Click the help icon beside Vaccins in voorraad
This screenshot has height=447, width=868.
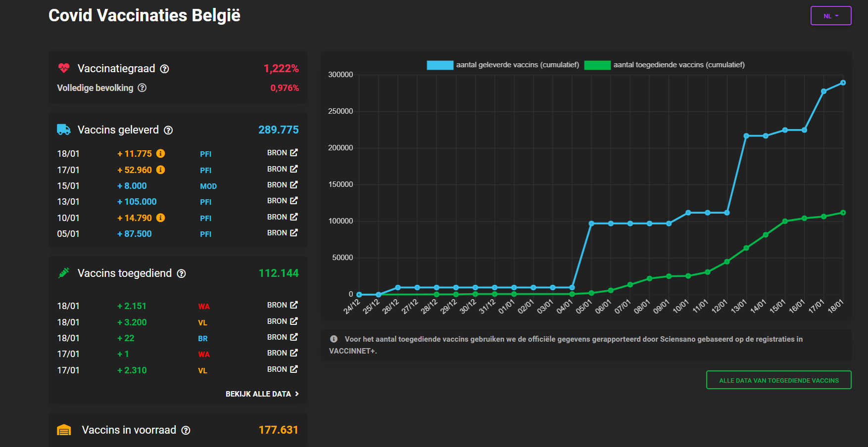click(x=186, y=430)
